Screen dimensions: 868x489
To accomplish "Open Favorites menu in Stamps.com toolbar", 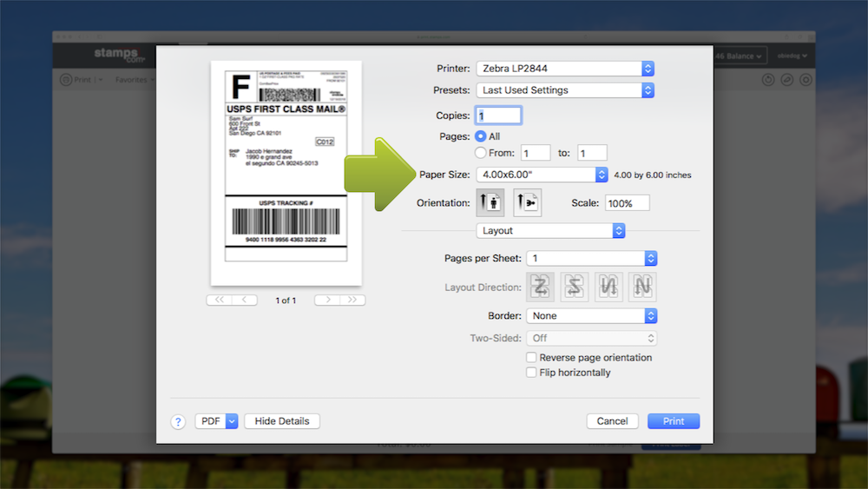I will tap(135, 80).
